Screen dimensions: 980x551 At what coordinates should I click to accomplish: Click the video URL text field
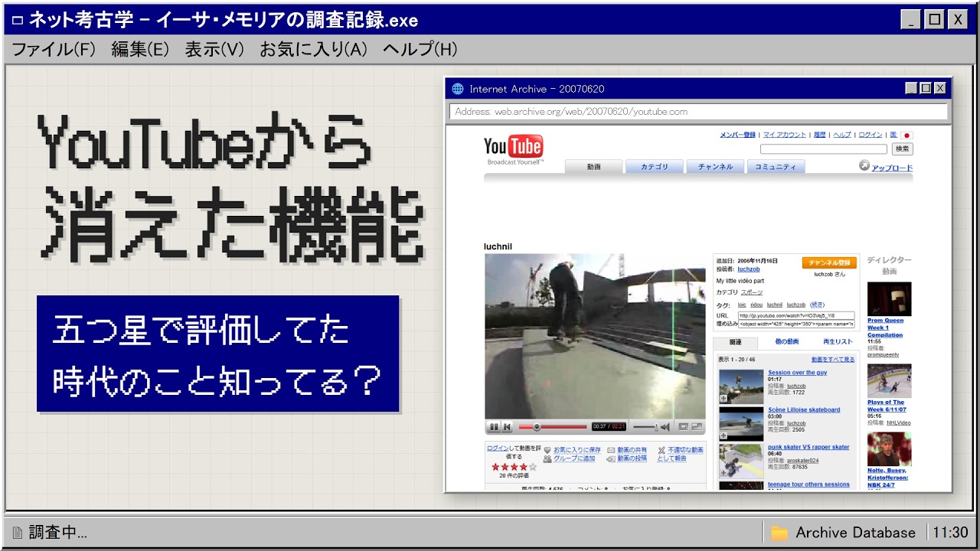point(796,315)
